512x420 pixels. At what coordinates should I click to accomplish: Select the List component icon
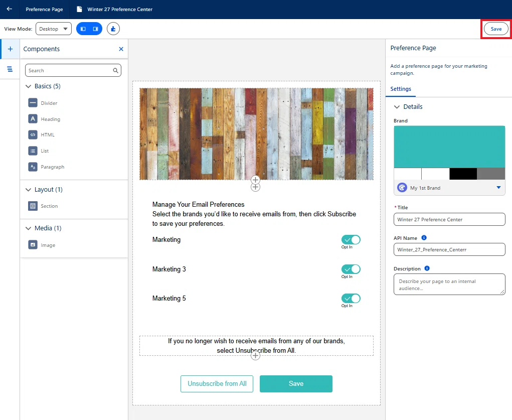[33, 151]
